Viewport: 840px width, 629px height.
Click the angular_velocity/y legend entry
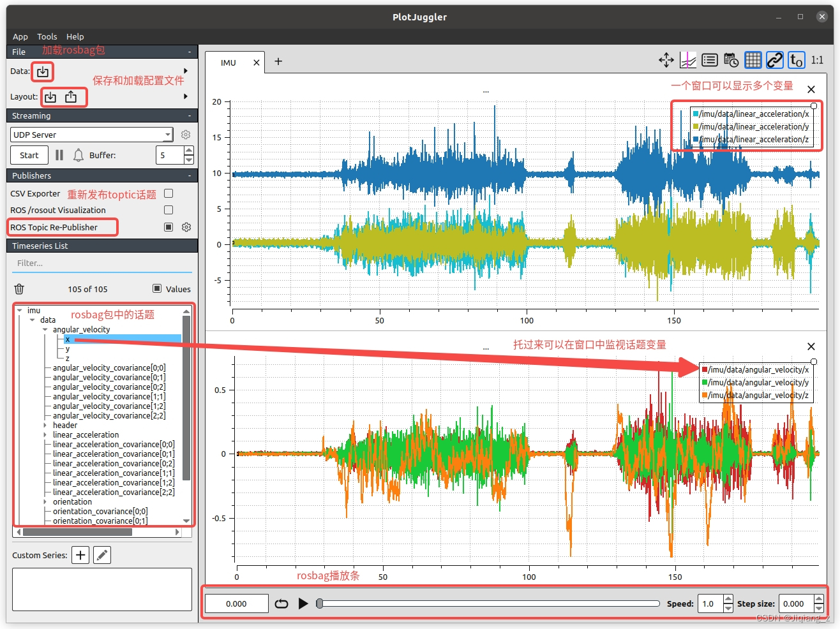[755, 382]
